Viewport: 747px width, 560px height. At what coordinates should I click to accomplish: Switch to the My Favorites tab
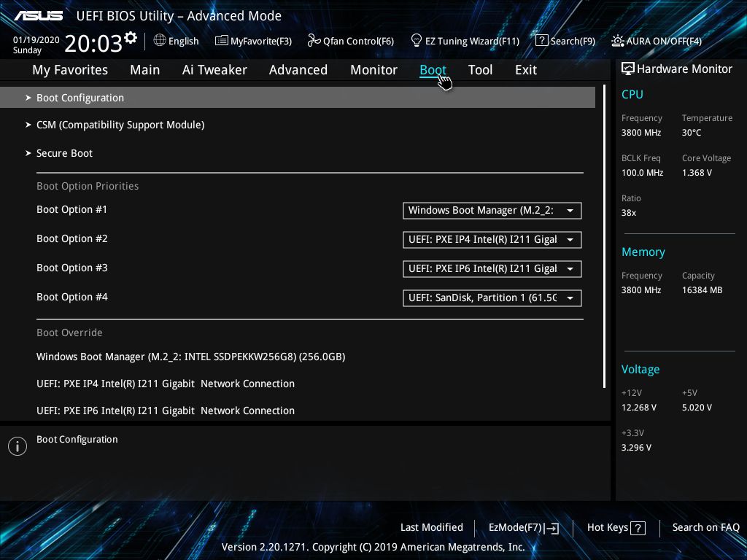[x=70, y=70]
